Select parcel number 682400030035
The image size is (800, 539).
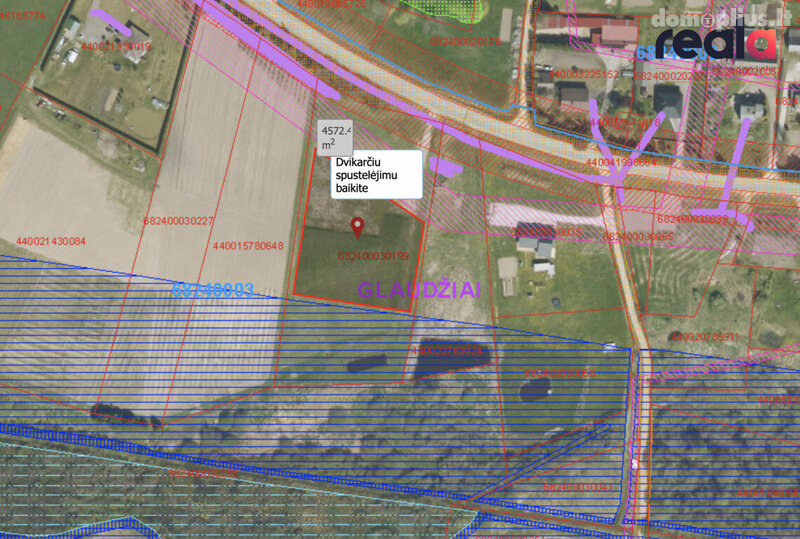click(x=546, y=232)
